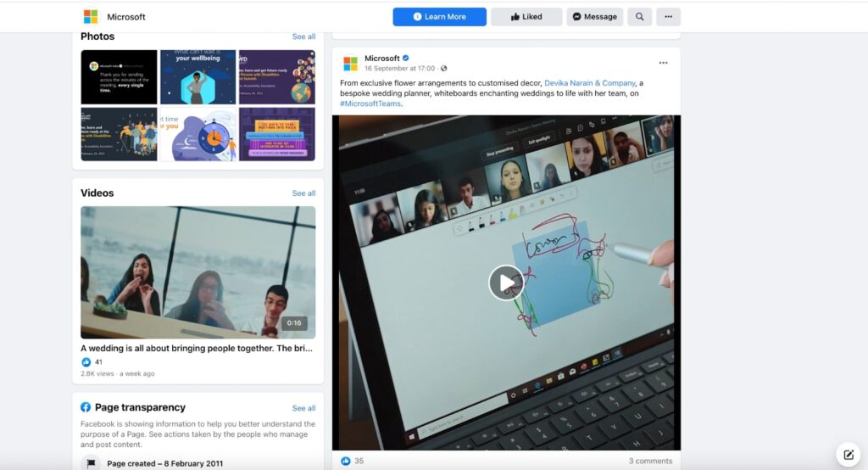See all Page transparency link
This screenshot has width=868, height=470.
coord(303,408)
